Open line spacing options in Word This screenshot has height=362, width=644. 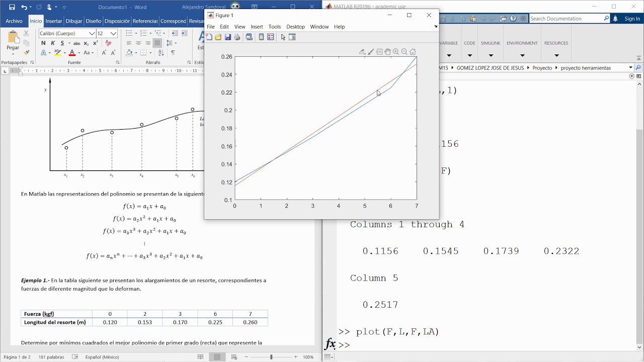click(x=171, y=43)
